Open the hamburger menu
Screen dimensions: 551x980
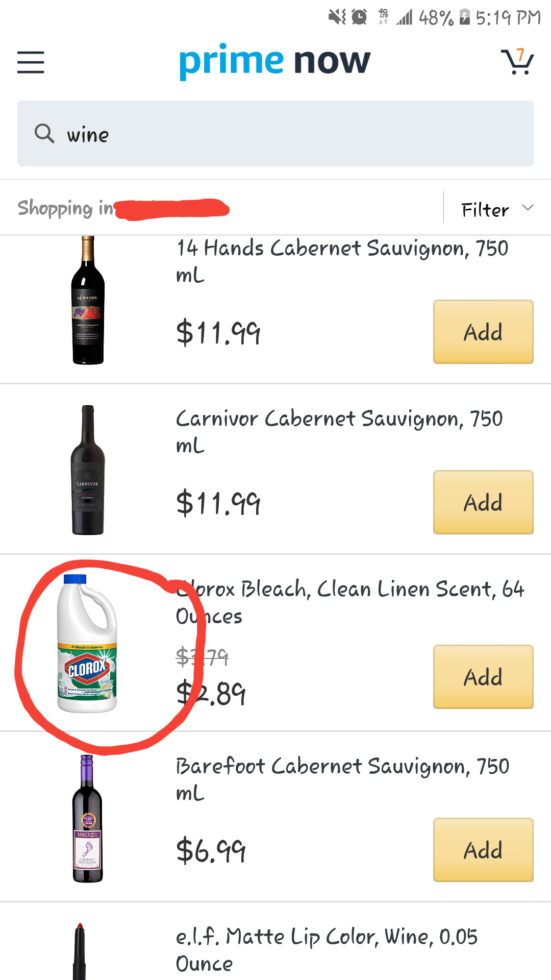(x=31, y=62)
